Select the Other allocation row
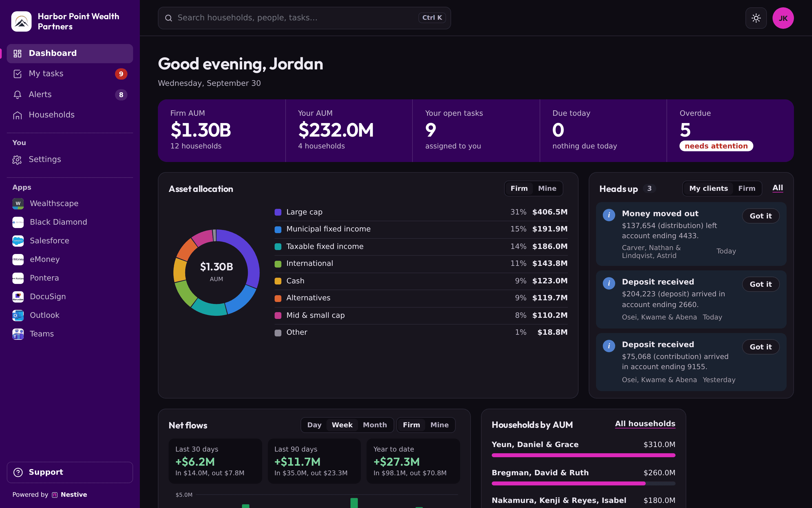The width and height of the screenshot is (812, 508). coord(421,333)
